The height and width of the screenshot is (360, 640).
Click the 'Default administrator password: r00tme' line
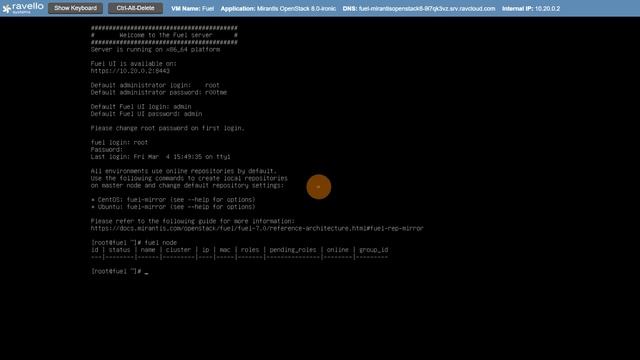(x=159, y=93)
